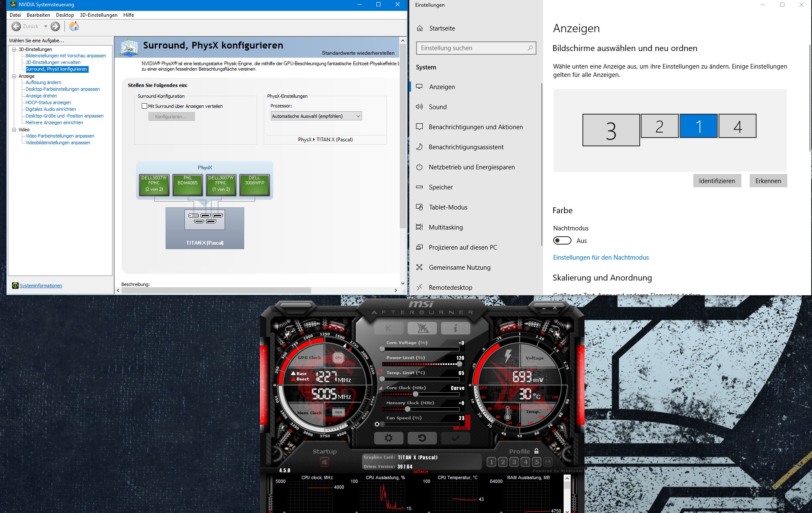The image size is (812, 513).
Task: Enable Mit Surround über Anzeigen verteilen checkbox
Action: (x=144, y=106)
